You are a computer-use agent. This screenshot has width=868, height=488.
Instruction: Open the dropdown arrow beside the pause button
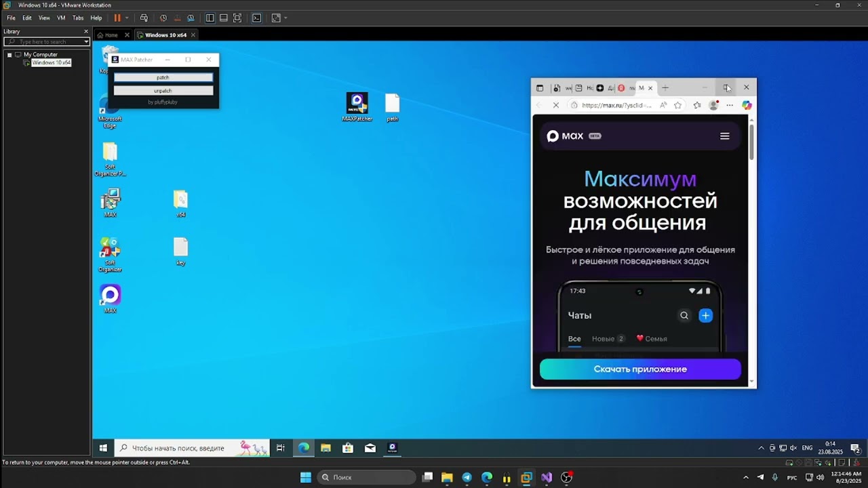[x=127, y=18]
